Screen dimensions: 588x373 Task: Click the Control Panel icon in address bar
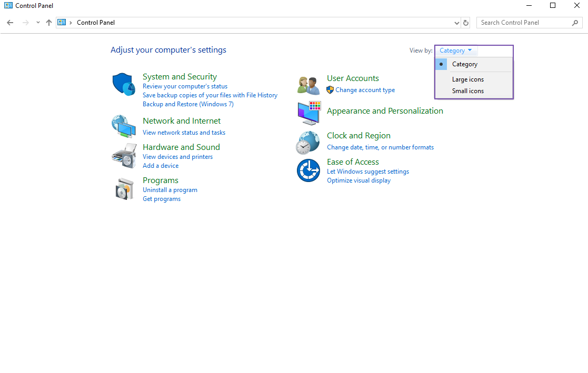[x=62, y=23]
